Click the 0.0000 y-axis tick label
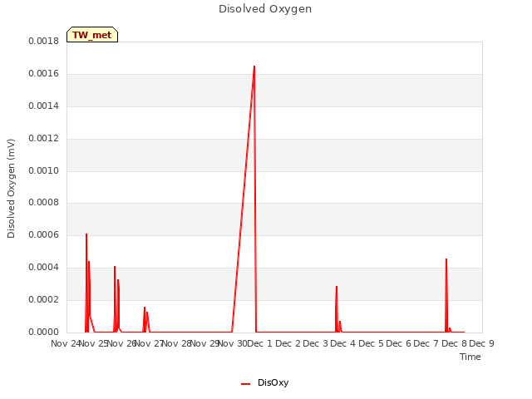 [x=43, y=332]
